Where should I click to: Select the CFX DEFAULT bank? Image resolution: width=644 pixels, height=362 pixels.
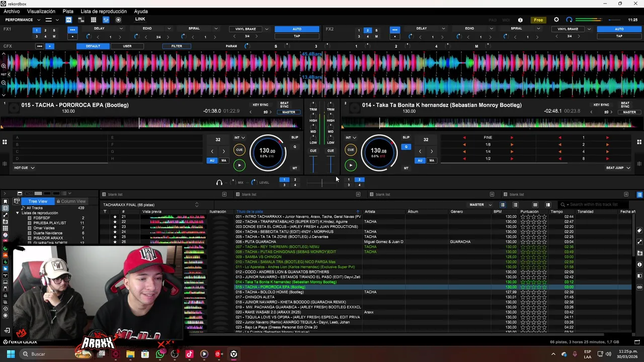[93, 46]
